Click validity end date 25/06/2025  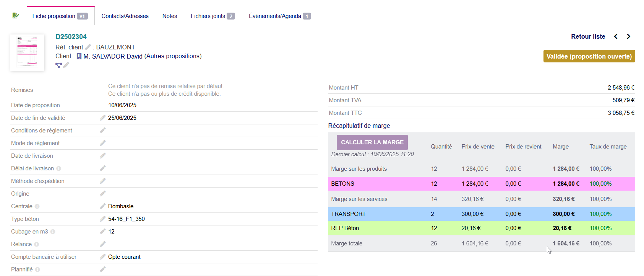(122, 118)
